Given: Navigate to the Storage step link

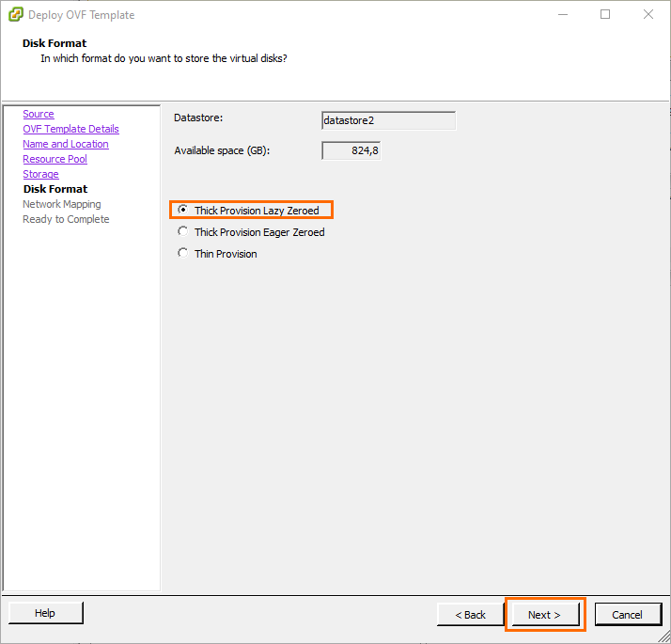Looking at the screenshot, I should pyautogui.click(x=40, y=174).
